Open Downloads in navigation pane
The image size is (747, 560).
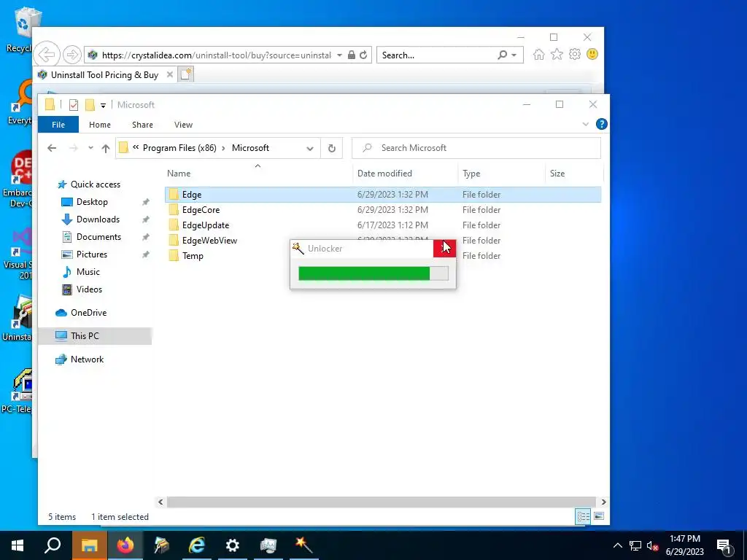(98, 219)
